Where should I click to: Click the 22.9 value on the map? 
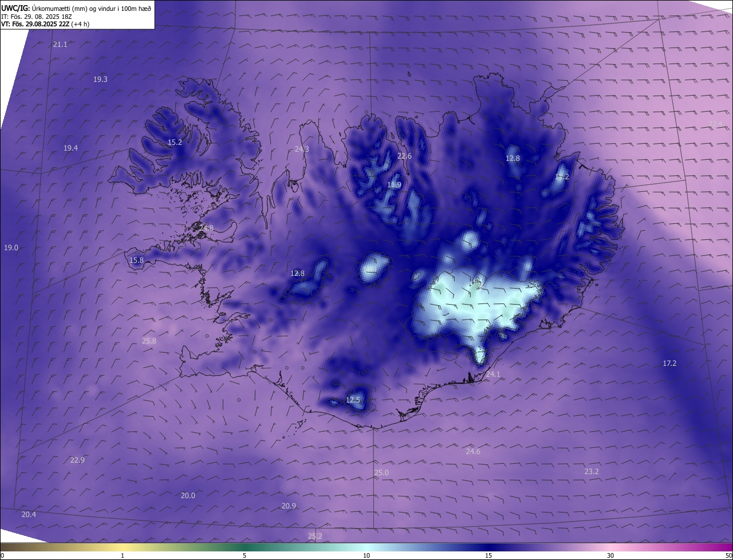coord(77,460)
